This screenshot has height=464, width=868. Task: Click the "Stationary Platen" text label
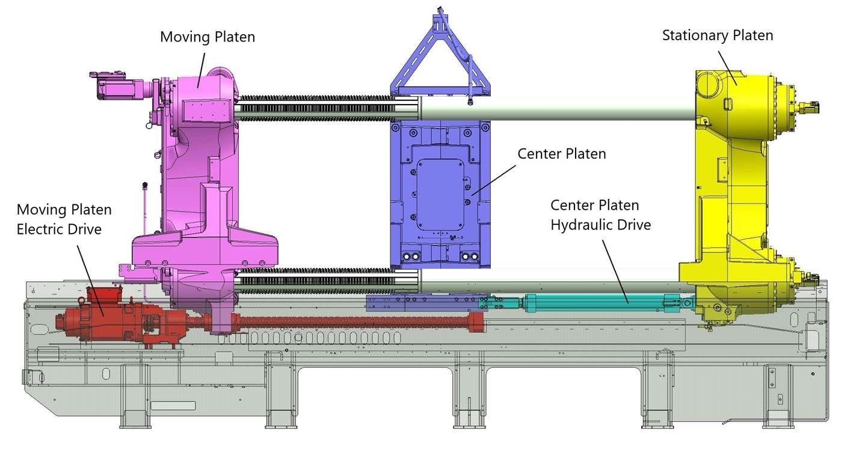tap(717, 35)
